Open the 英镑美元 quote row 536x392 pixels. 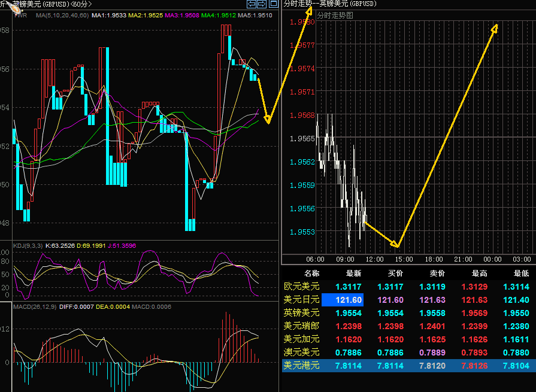pyautogui.click(x=301, y=313)
